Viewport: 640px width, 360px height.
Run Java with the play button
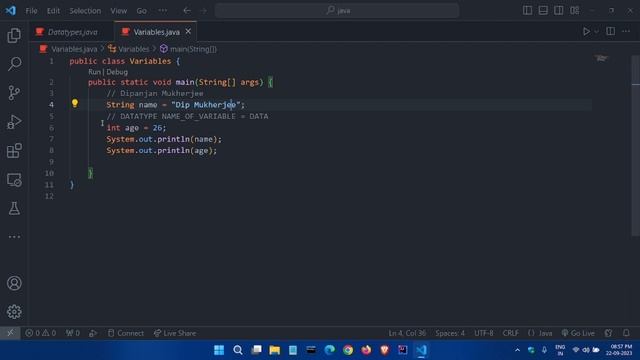tap(586, 31)
